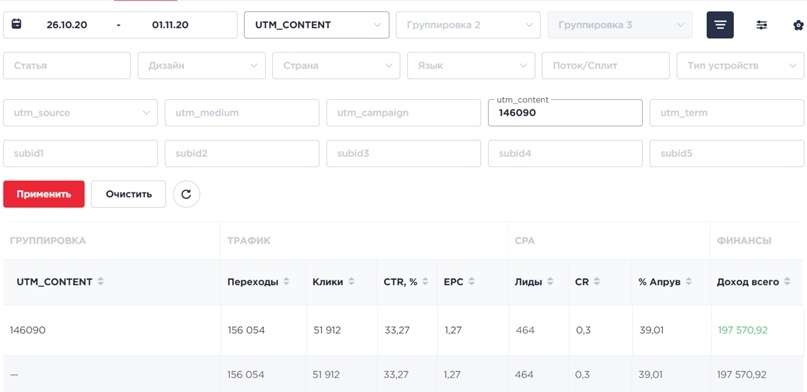Click the Очистить button
The height and width of the screenshot is (392, 807).
129,194
